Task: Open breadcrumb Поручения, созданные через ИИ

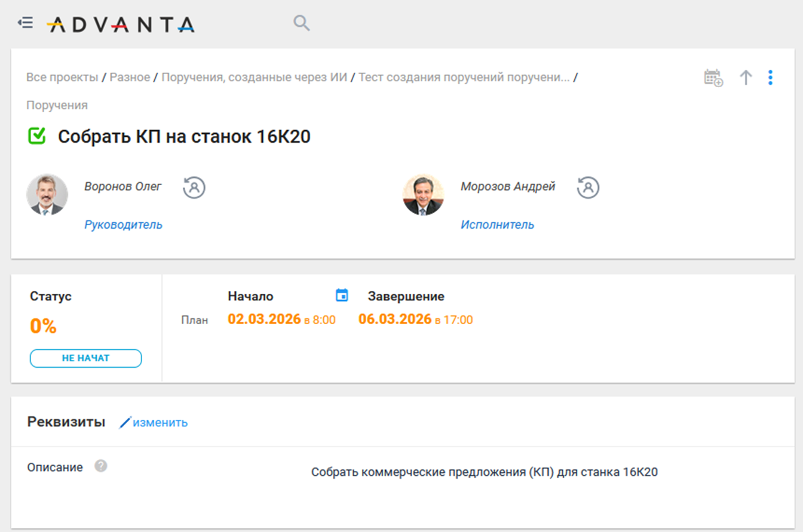Action: pyautogui.click(x=254, y=77)
